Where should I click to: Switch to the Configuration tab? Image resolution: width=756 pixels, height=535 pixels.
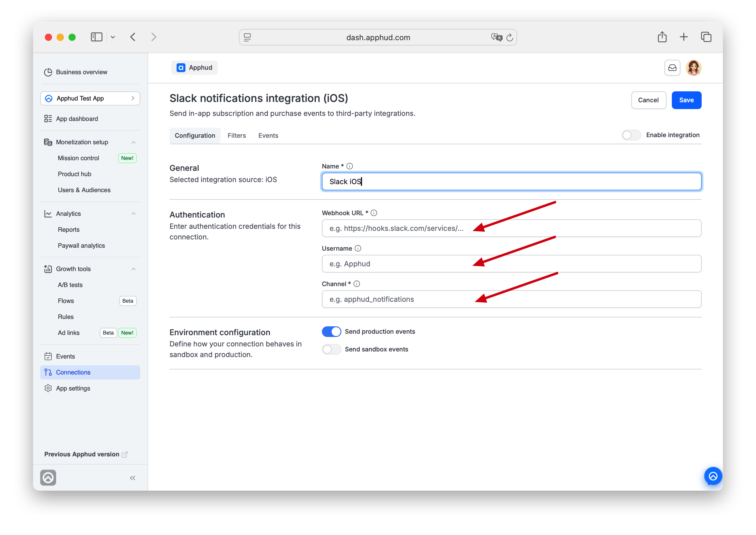pyautogui.click(x=195, y=135)
